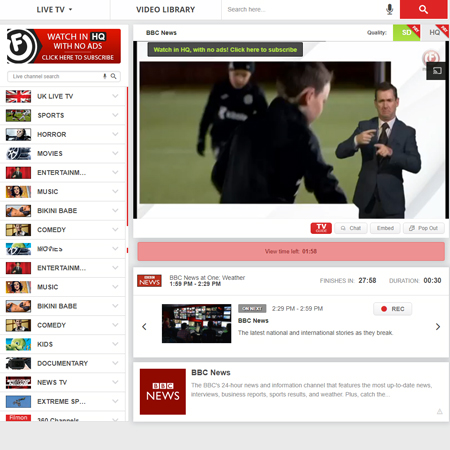Click the magnifier icon in live channel search
450x450 pixels.
[113, 76]
